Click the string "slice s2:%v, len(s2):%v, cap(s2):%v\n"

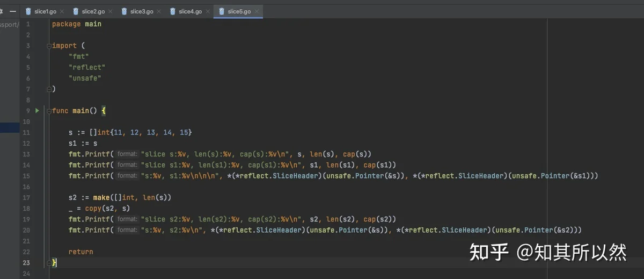pos(221,219)
